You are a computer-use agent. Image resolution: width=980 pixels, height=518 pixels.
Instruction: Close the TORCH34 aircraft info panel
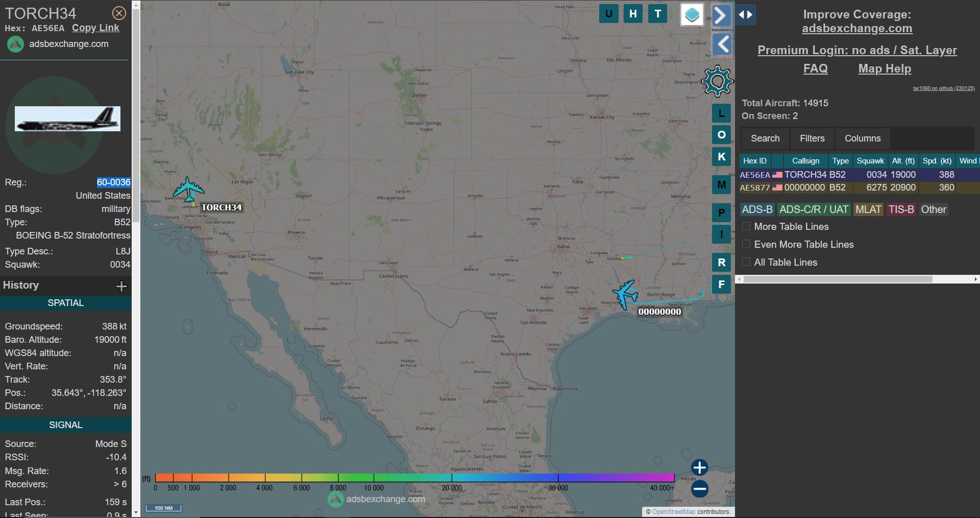119,13
